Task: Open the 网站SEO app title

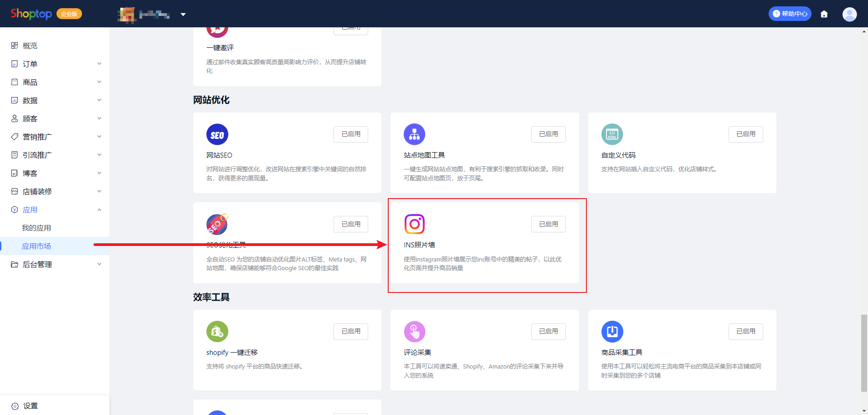Action: (x=219, y=155)
